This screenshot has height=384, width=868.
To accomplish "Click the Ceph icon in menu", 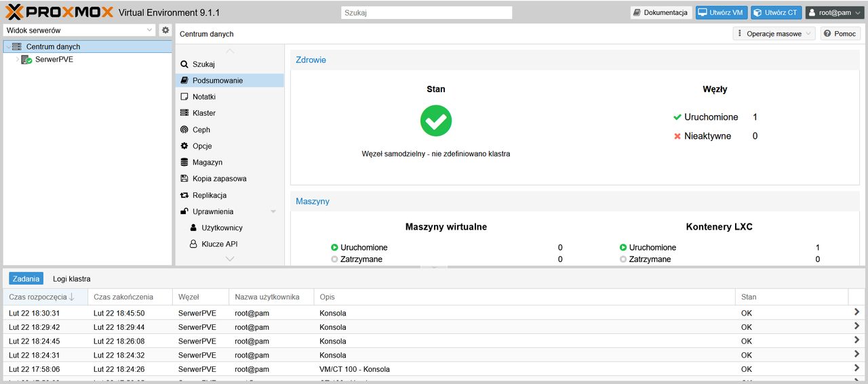I will coord(184,129).
